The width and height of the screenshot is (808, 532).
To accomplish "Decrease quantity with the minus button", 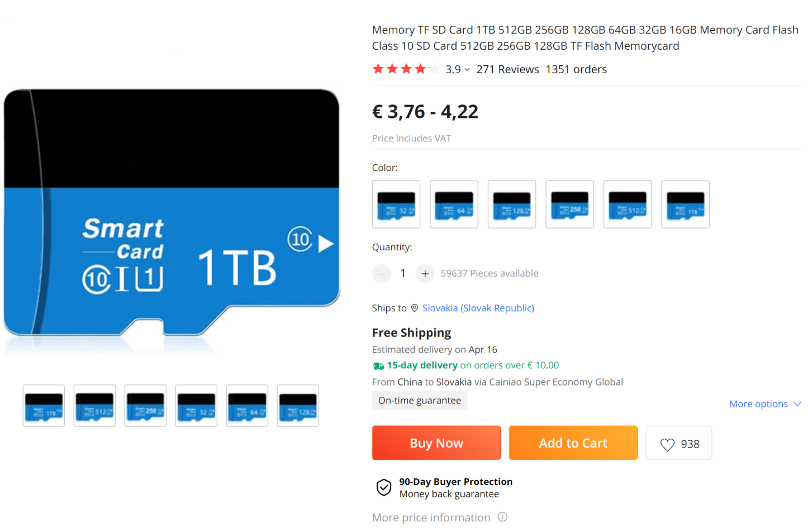I will click(x=381, y=273).
